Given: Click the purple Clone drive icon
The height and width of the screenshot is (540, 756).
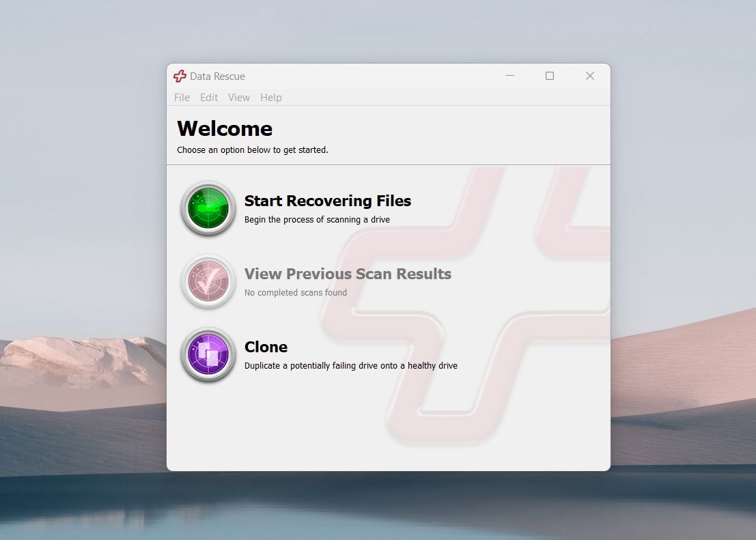Looking at the screenshot, I should [208, 355].
